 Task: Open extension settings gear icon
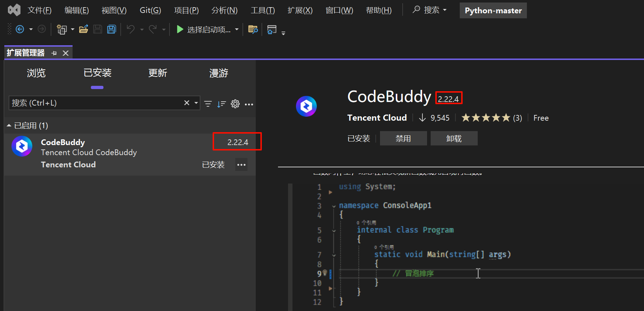pos(235,104)
